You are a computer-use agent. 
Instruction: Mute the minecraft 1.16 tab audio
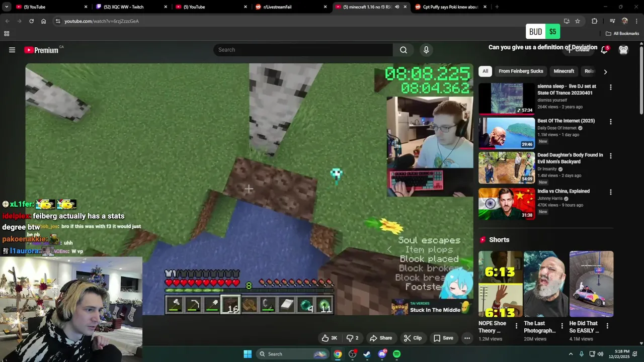pos(397,7)
